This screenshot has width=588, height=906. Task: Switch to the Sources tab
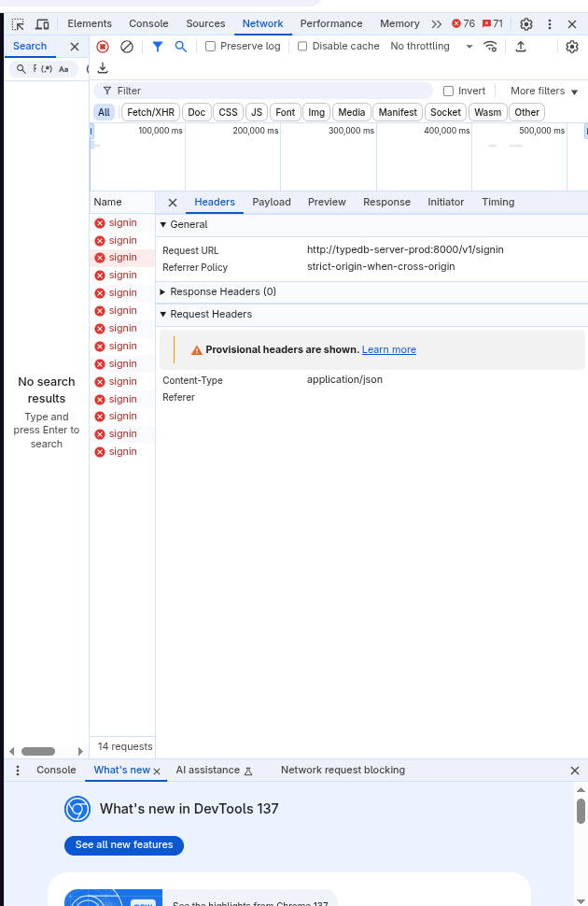[205, 23]
